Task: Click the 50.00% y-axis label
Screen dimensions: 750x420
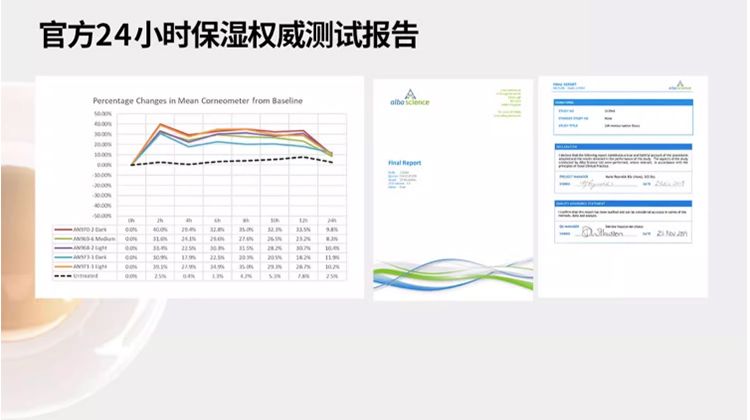Action: 103,114
